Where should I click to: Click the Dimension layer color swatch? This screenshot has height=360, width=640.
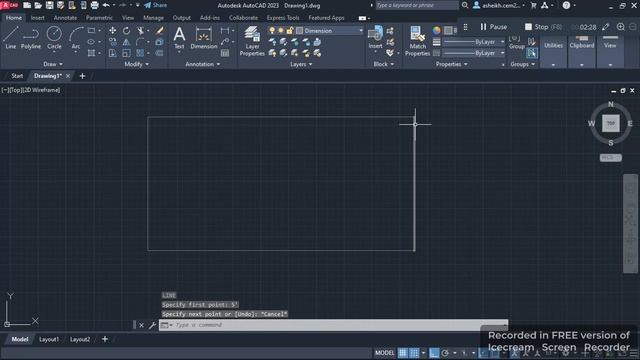[x=300, y=31]
